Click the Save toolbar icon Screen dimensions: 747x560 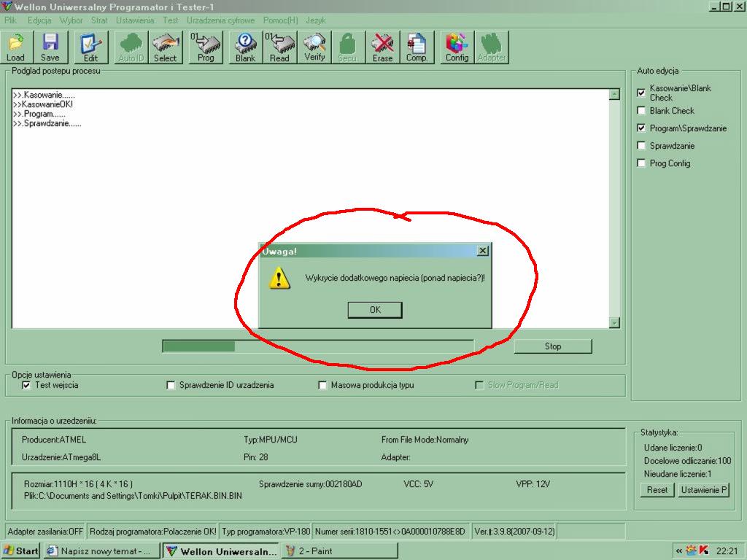click(50, 47)
